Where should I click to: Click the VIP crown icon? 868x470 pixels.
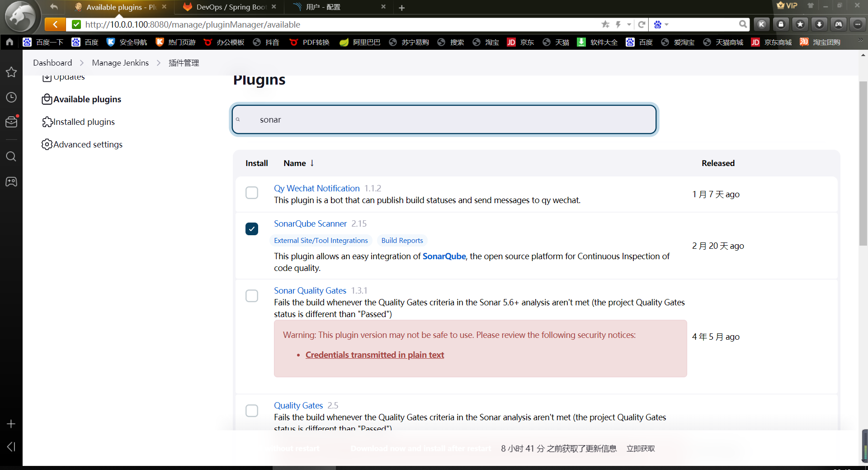pyautogui.click(x=787, y=5)
